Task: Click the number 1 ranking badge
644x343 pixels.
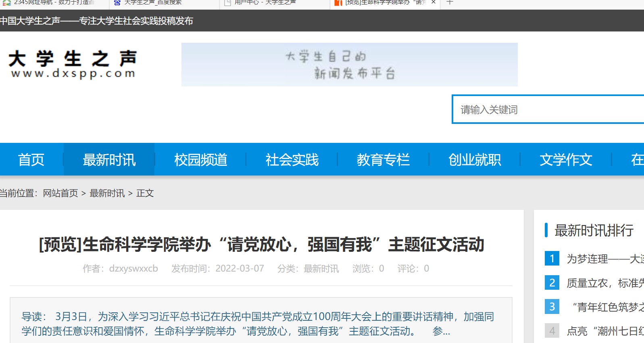Action: [x=552, y=258]
